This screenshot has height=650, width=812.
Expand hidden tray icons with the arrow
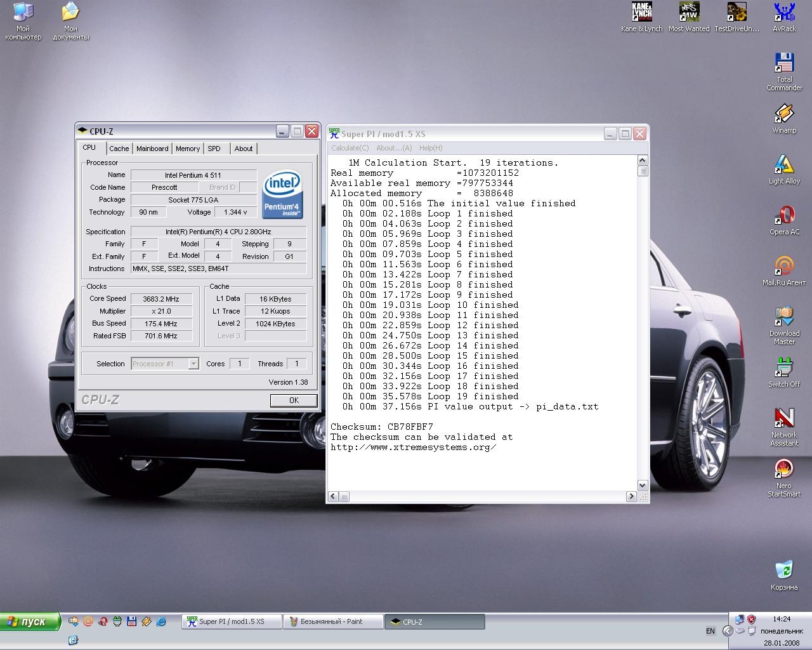point(728,631)
